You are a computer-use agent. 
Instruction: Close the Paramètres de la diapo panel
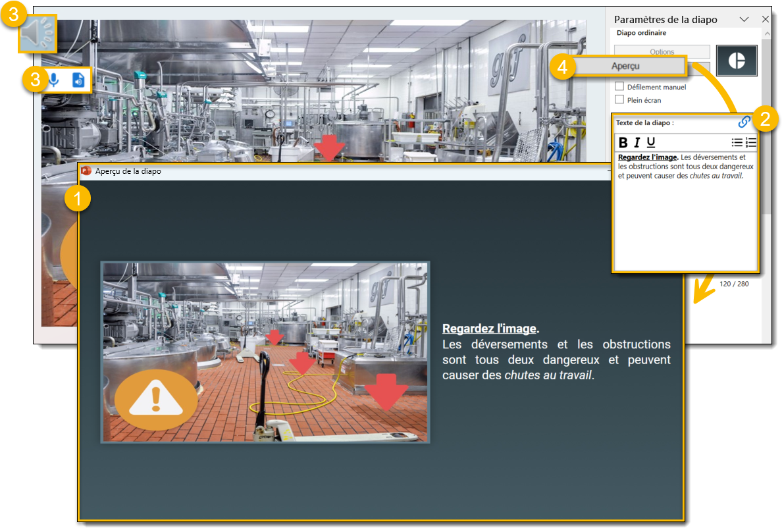tap(766, 20)
